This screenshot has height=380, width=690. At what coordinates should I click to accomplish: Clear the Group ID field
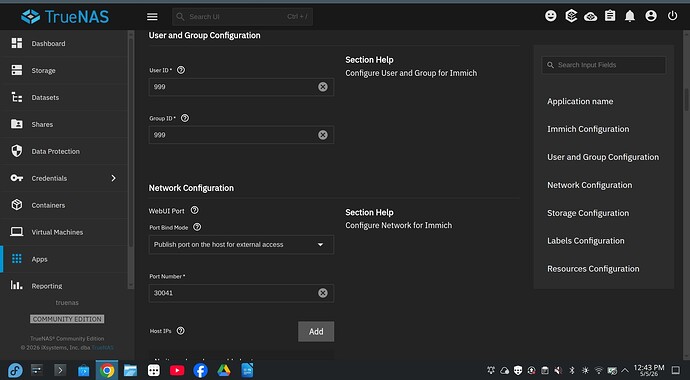point(323,135)
